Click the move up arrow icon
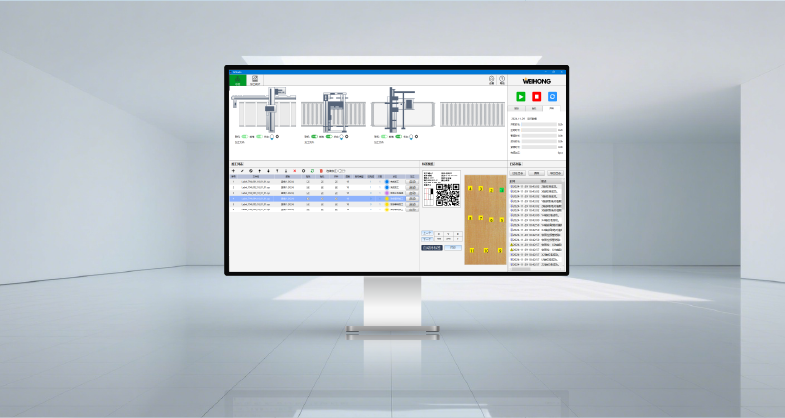Screen dimensions: 785x418 (x=259, y=171)
